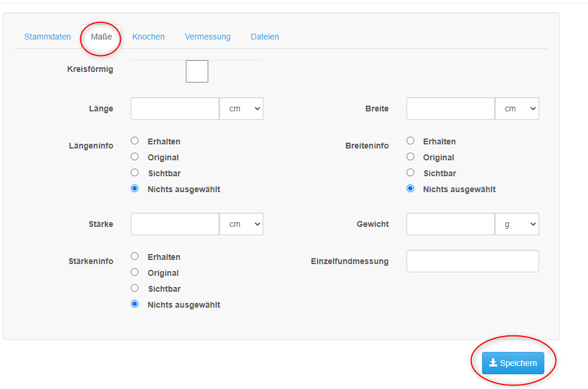
Task: Tick the Kreisförmig checkbox
Action: (x=197, y=71)
